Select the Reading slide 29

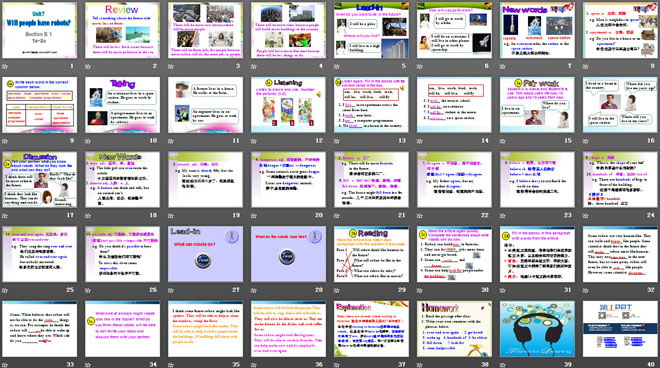click(371, 254)
